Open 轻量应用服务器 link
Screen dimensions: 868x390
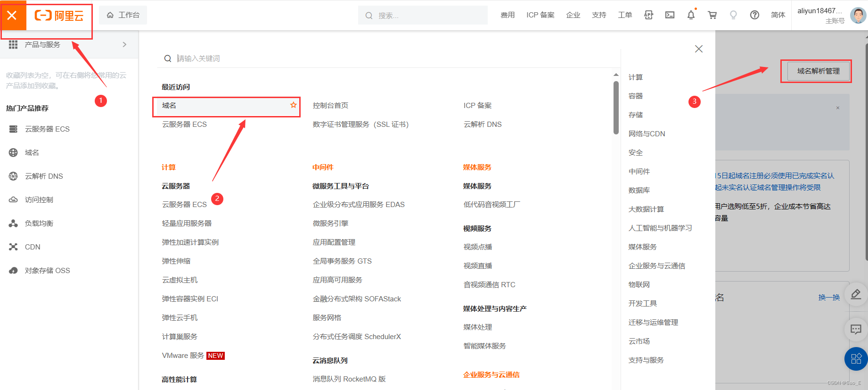[x=187, y=224]
